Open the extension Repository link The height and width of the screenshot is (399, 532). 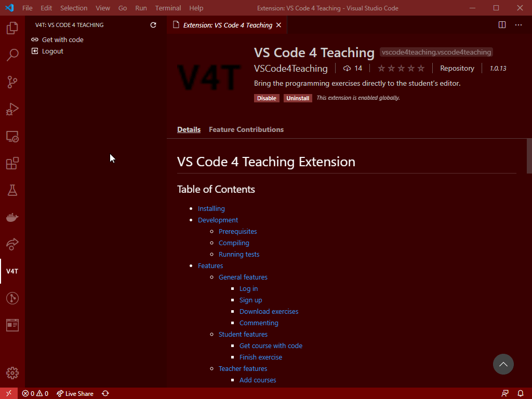[457, 68]
